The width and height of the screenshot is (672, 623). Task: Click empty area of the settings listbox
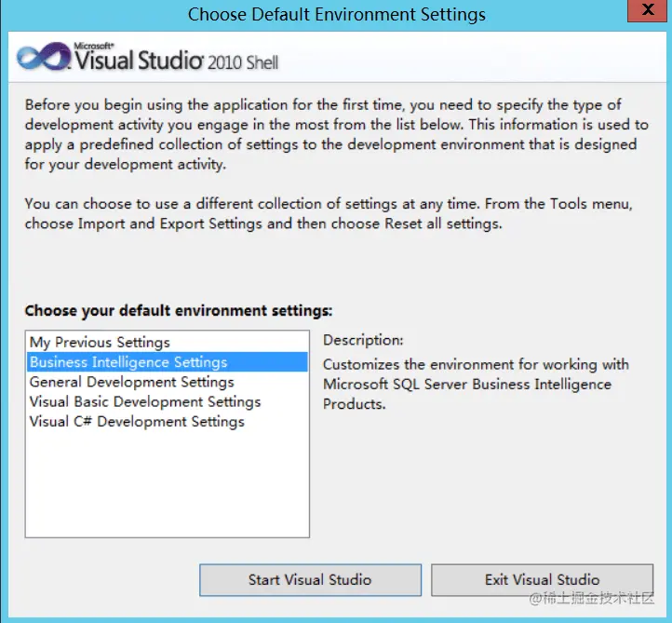[168, 484]
